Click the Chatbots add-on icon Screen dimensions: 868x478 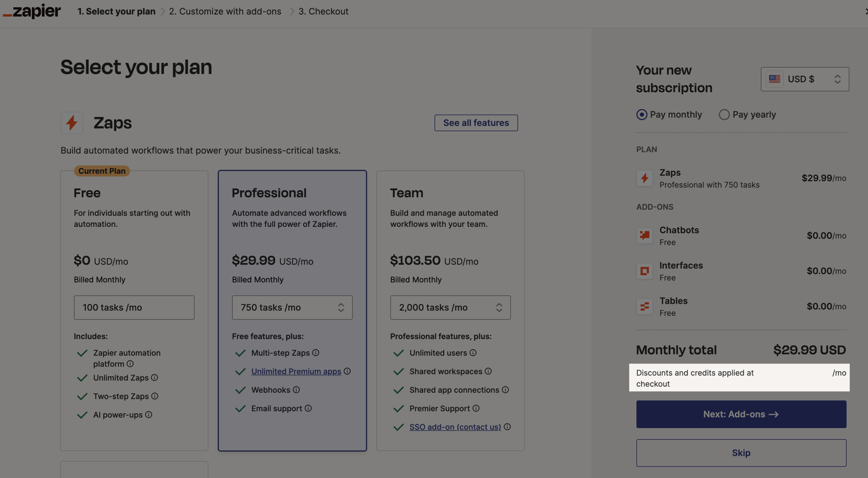(644, 236)
